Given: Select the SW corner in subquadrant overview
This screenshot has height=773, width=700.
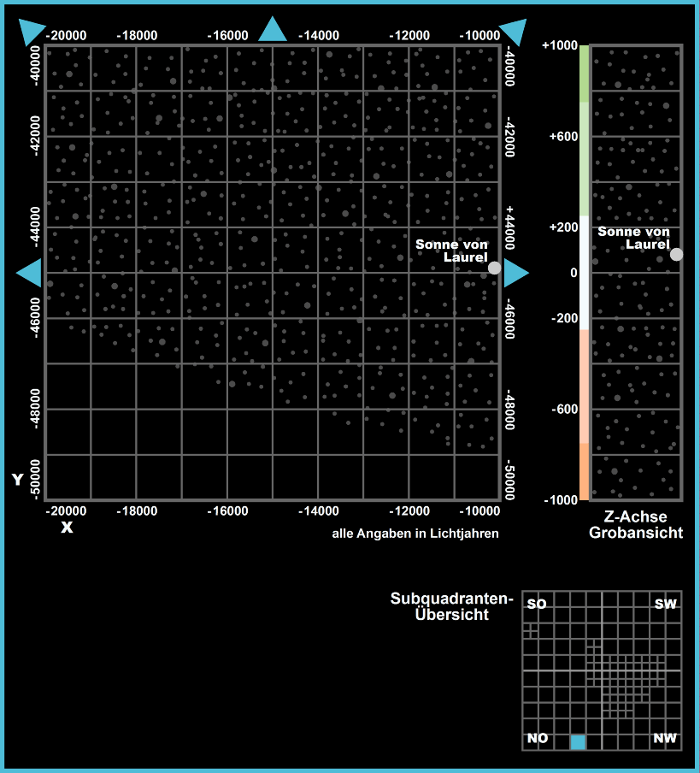Looking at the screenshot, I should [665, 605].
